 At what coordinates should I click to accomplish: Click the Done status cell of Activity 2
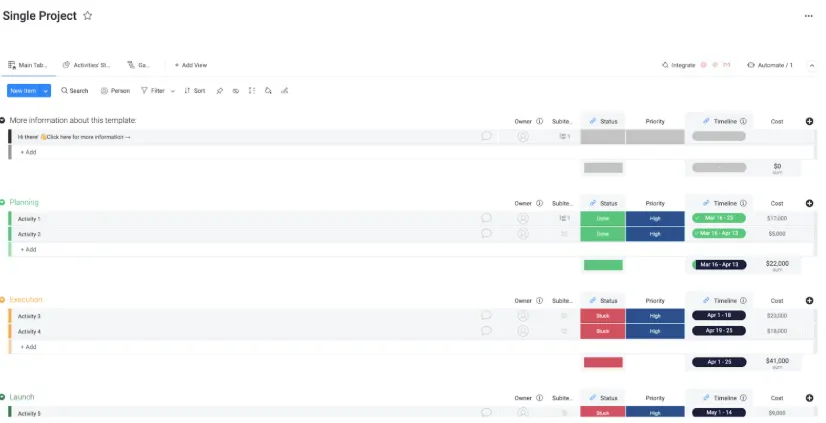(603, 233)
